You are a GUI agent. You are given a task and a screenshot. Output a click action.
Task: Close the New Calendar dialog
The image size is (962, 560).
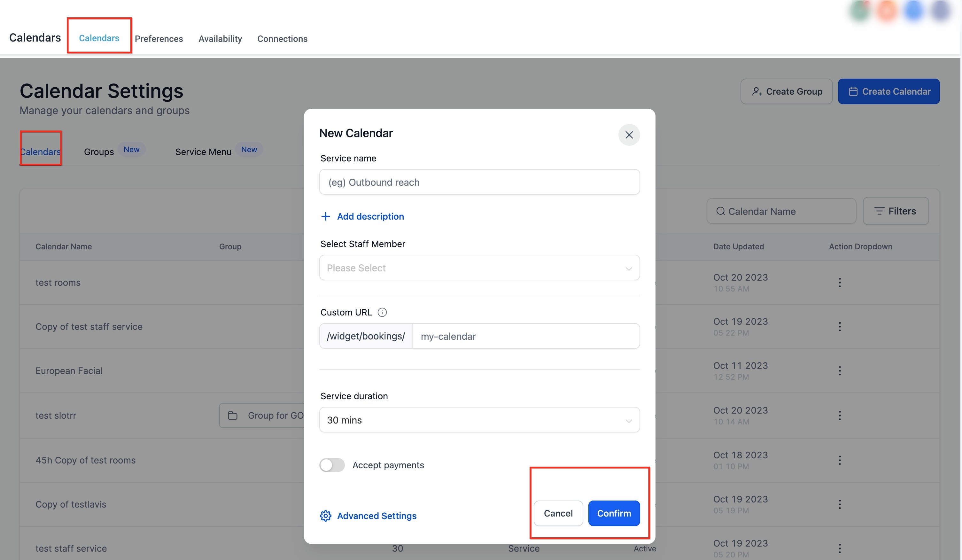point(629,135)
